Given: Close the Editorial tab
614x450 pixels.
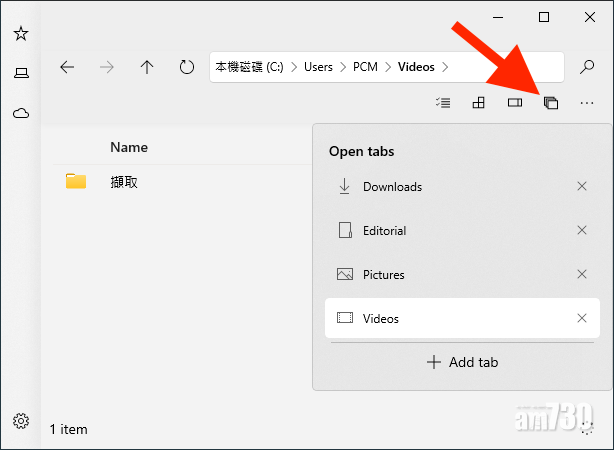Looking at the screenshot, I should 582,231.
